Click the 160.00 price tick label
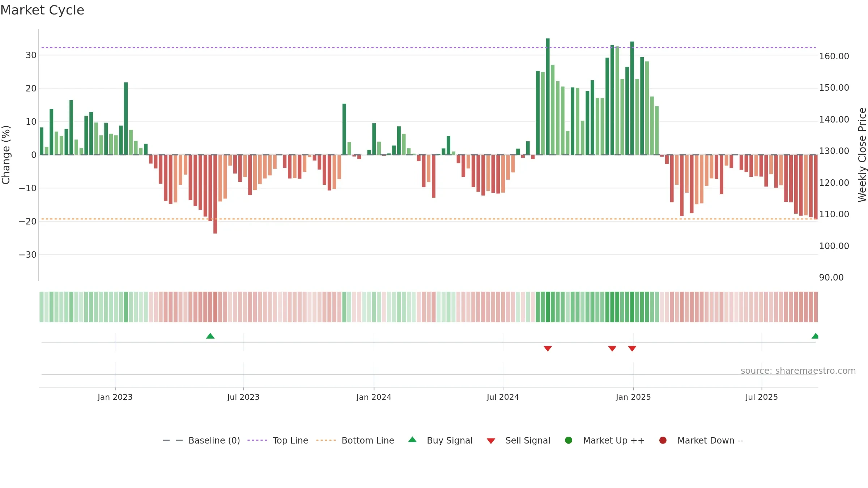This screenshot has height=488, width=868. point(834,56)
